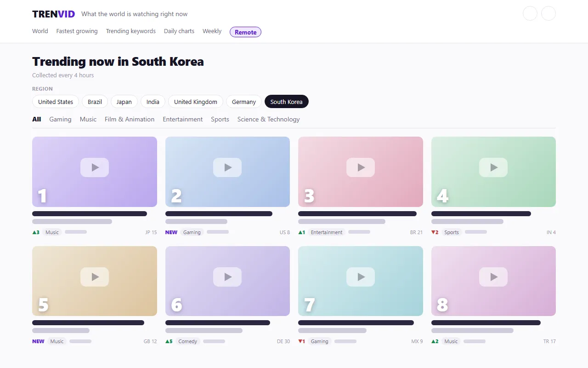Click the 'JP 15' country label

(151, 232)
